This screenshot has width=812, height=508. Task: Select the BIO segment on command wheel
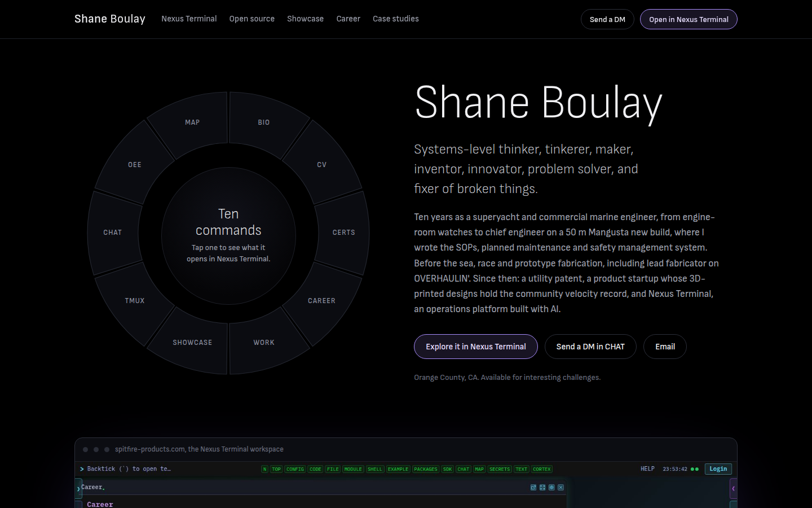click(x=264, y=122)
